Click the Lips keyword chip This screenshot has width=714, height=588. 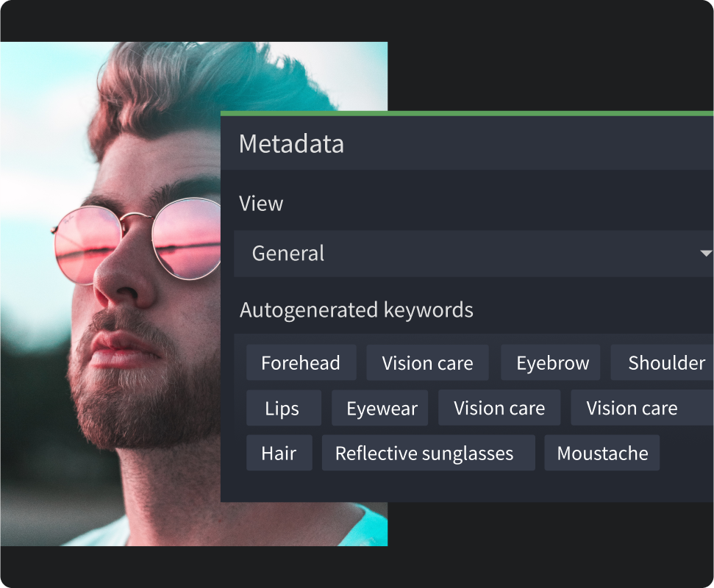283,408
